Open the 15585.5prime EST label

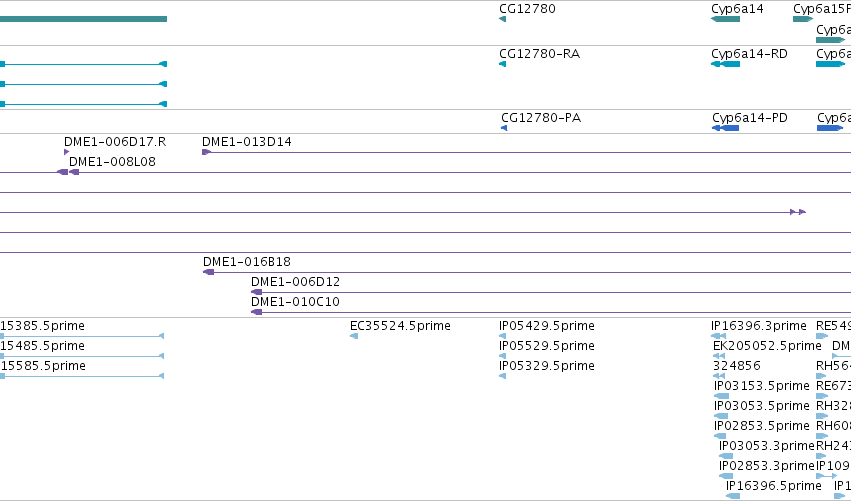click(43, 366)
